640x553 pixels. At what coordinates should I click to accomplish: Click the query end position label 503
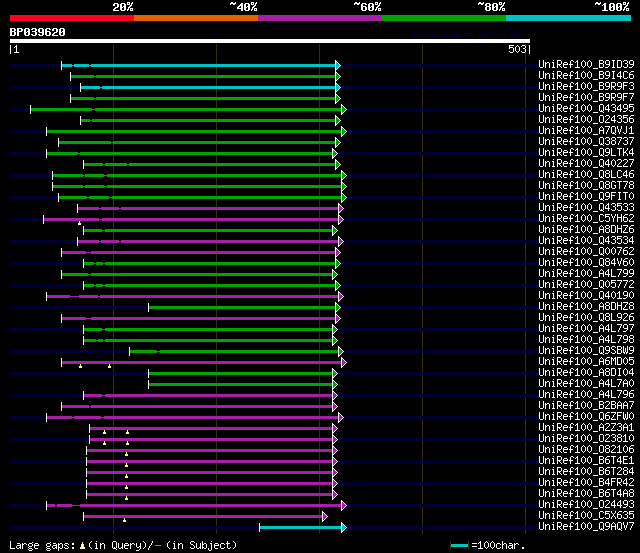pyautogui.click(x=517, y=49)
